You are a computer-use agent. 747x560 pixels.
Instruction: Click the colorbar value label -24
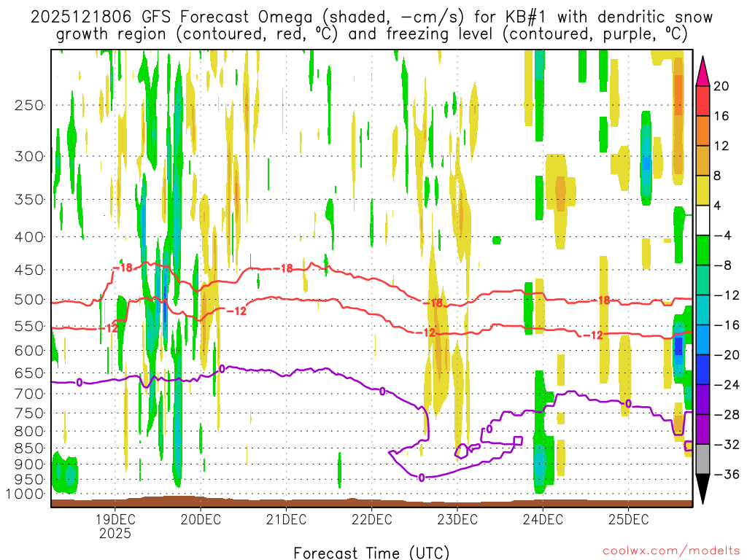click(727, 385)
